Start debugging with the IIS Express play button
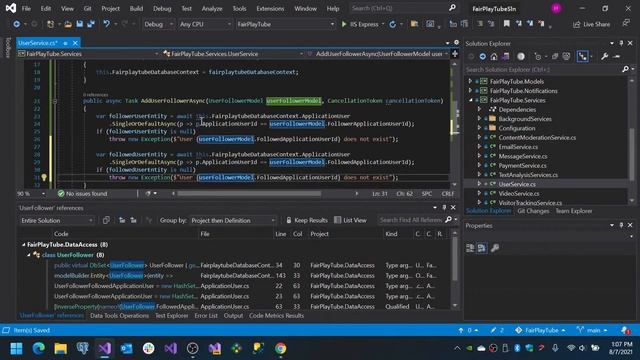The image size is (640, 360). (359, 24)
